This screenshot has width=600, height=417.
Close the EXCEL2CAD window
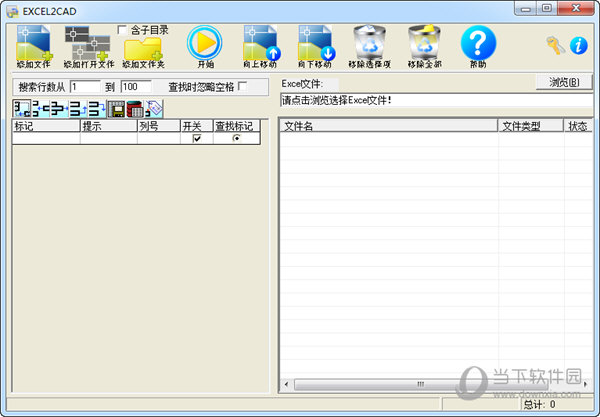click(x=576, y=8)
